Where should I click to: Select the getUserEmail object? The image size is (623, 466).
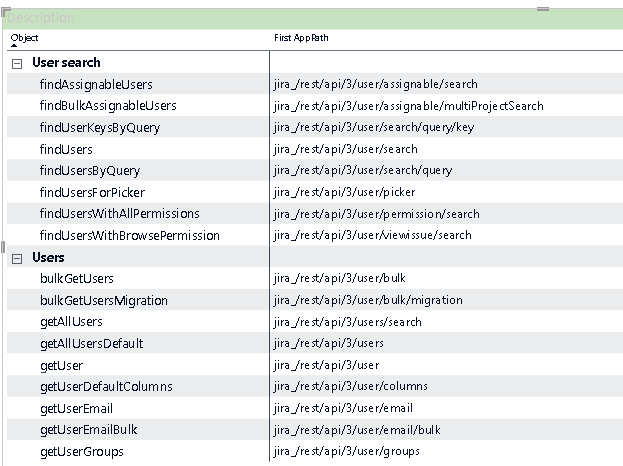point(76,408)
